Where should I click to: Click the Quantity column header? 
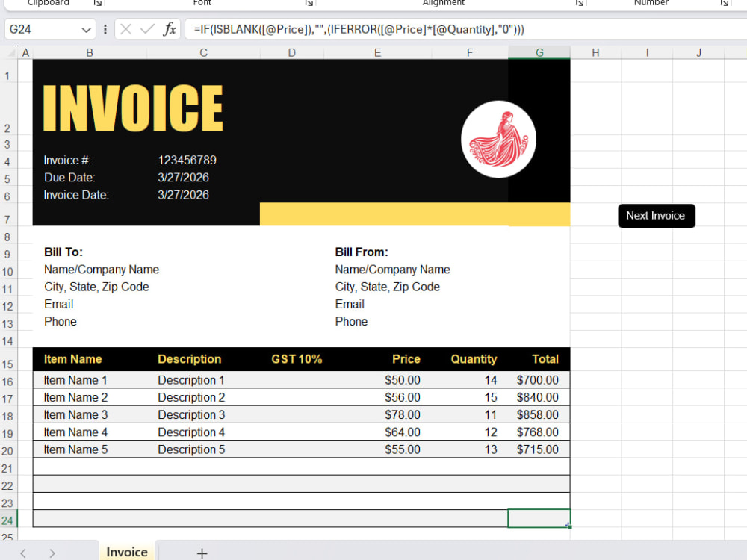[474, 359]
